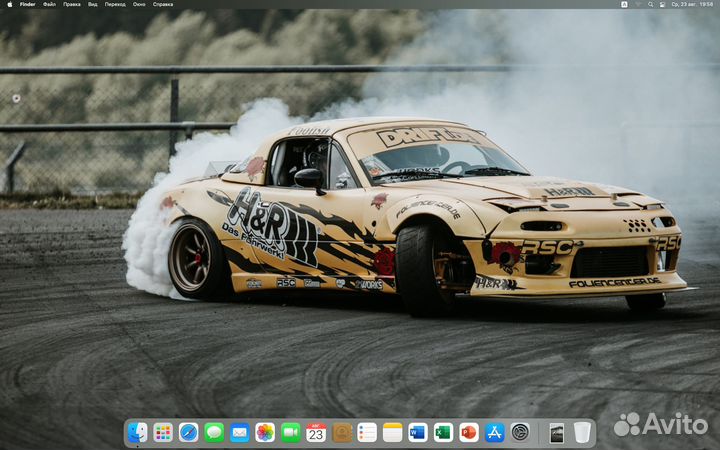The height and width of the screenshot is (450, 720).
Task: Open App Store from the Dock
Action: pyautogui.click(x=495, y=433)
